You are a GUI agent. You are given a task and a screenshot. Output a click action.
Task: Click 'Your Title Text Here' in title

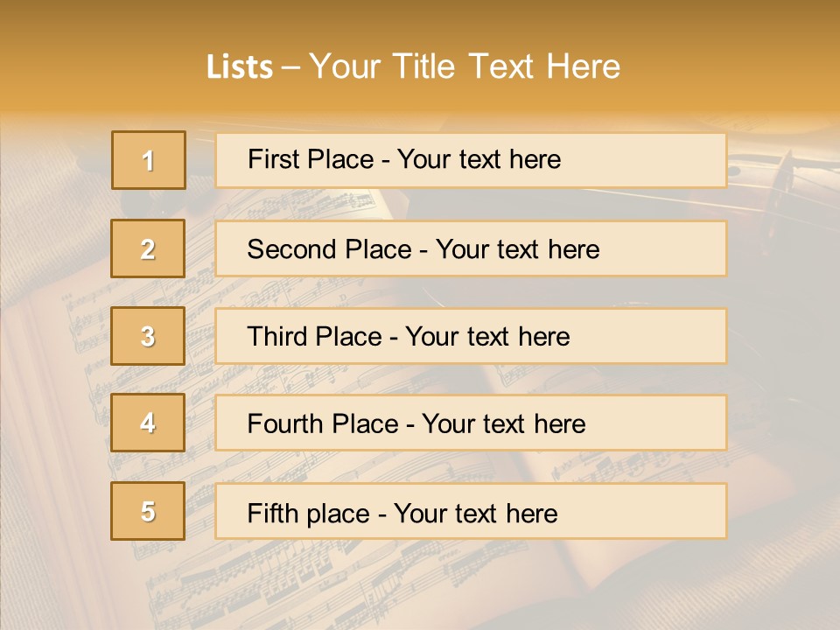[x=465, y=66]
